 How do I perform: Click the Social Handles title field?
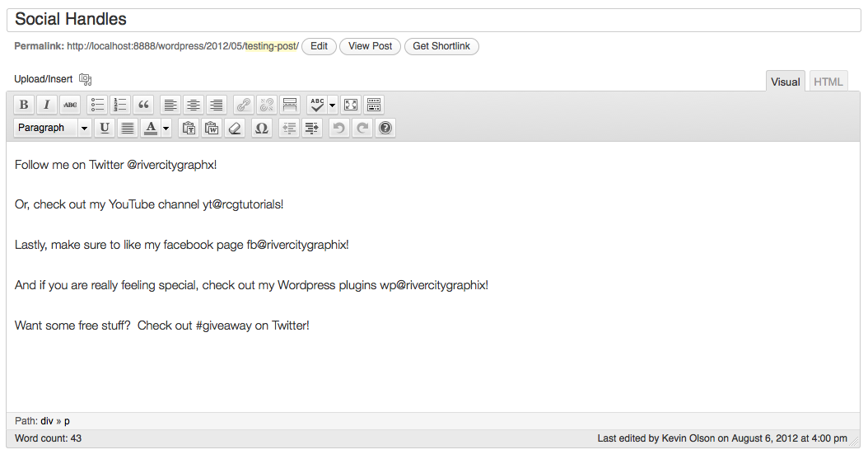(x=433, y=20)
